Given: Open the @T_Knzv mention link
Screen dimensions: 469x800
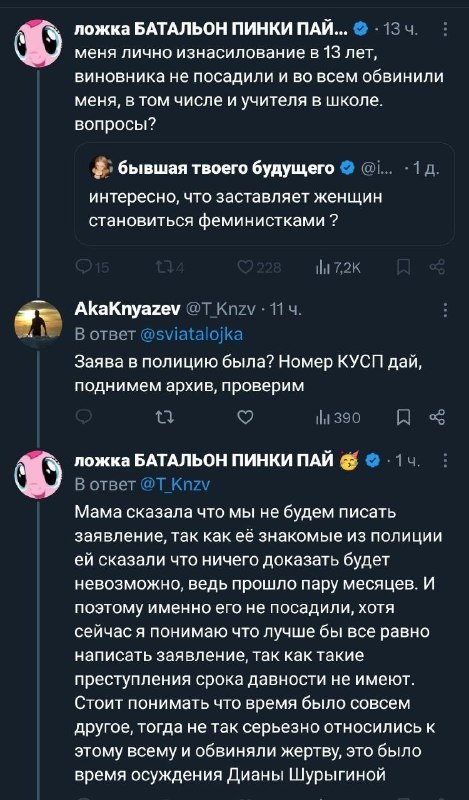Looking at the screenshot, I should (175, 484).
